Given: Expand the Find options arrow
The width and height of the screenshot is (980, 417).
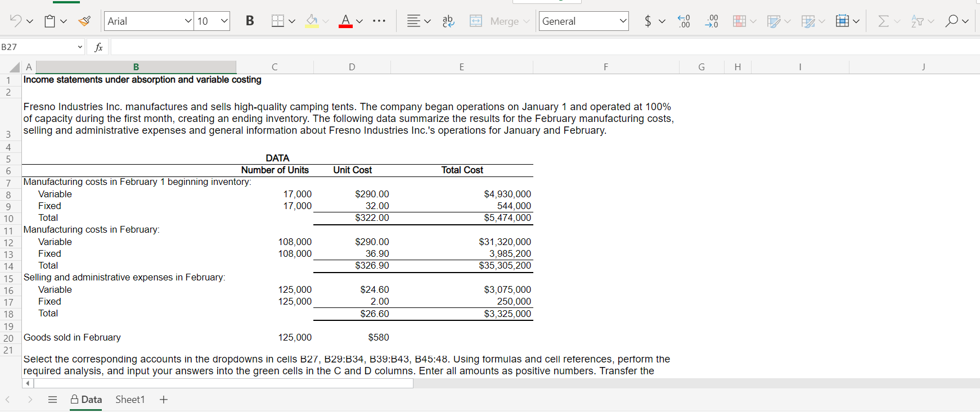Looking at the screenshot, I should point(965,21).
